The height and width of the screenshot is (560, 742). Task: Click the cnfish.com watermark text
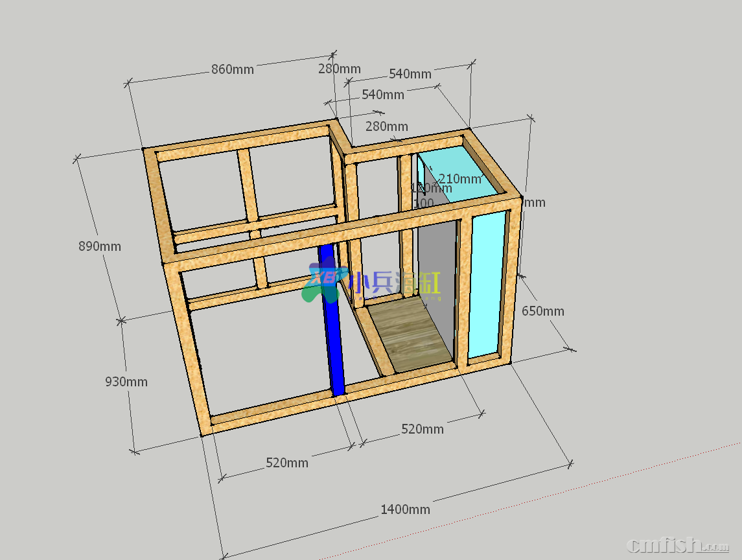click(678, 544)
